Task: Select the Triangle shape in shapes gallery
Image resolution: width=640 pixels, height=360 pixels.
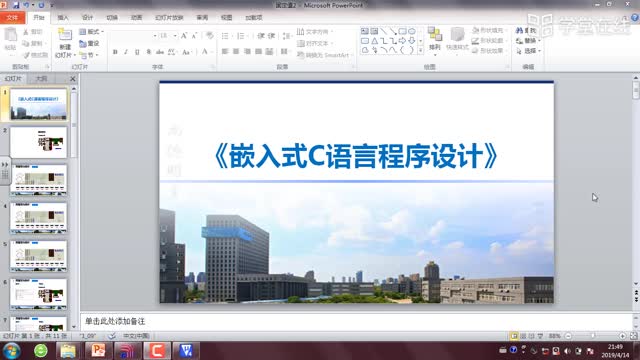Action: click(x=374, y=41)
